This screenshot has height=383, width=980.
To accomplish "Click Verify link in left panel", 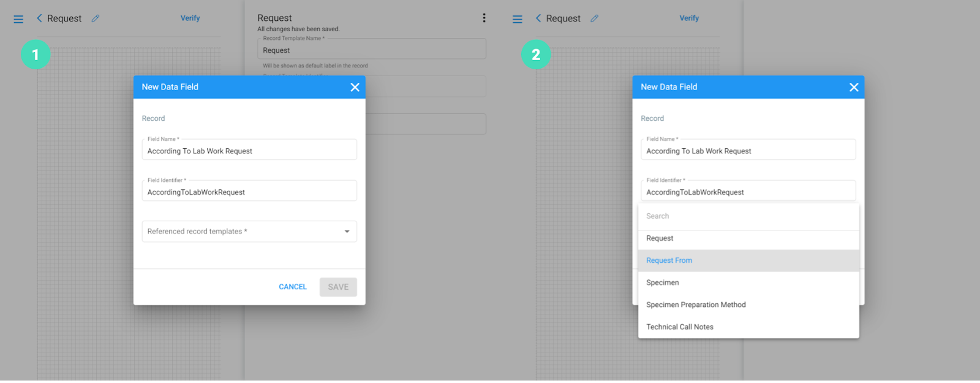I will pyautogui.click(x=190, y=18).
